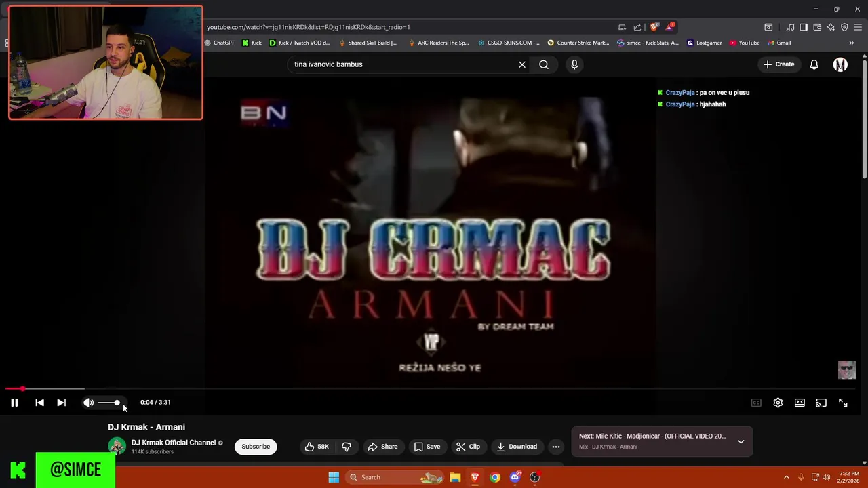Open the YouTube account avatar menu
868x488 pixels.
[x=840, y=64]
